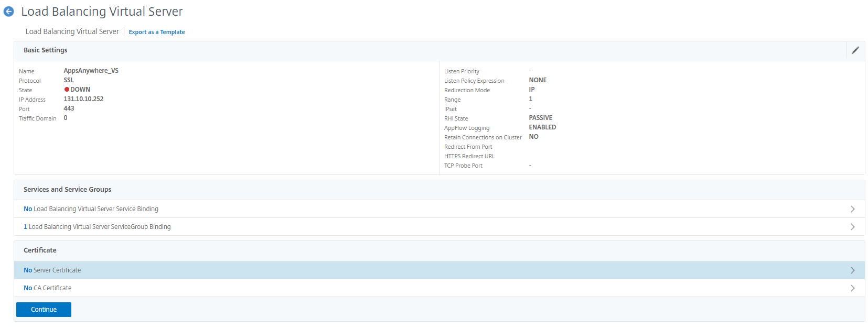Screen dimensions: 868x329
Task: Expand the ServiceGroup Binding row chevron
Action: coord(852,227)
